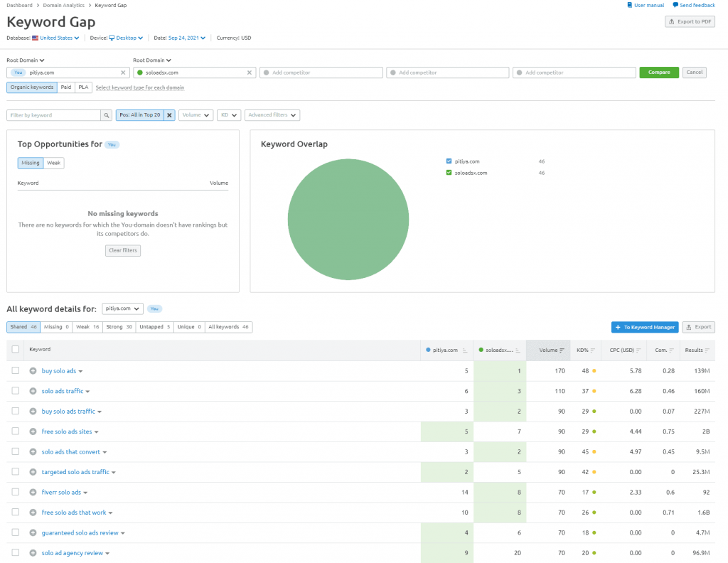The width and height of the screenshot is (728, 563).
Task: Clear the pitiya.com domain field
Action: point(123,73)
